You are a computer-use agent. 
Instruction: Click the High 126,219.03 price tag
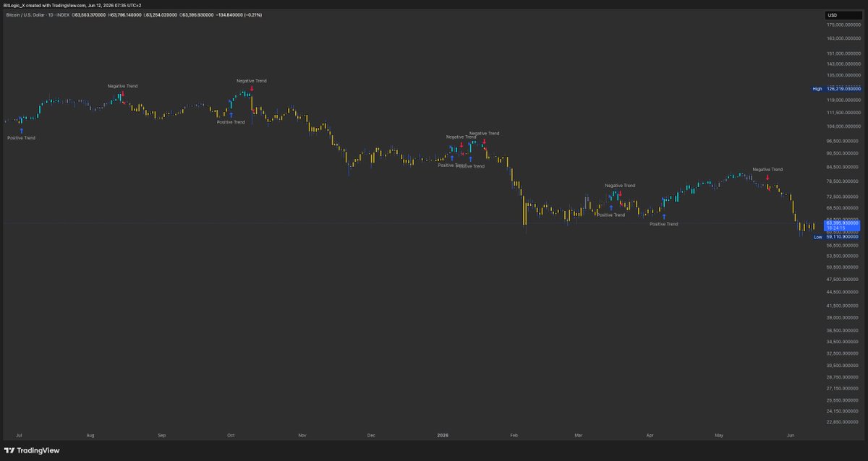click(837, 89)
